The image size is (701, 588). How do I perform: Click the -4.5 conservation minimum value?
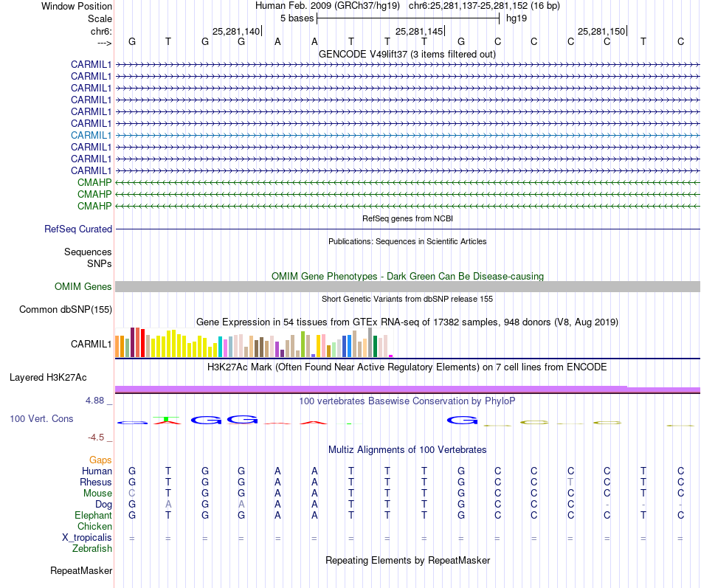(96, 437)
